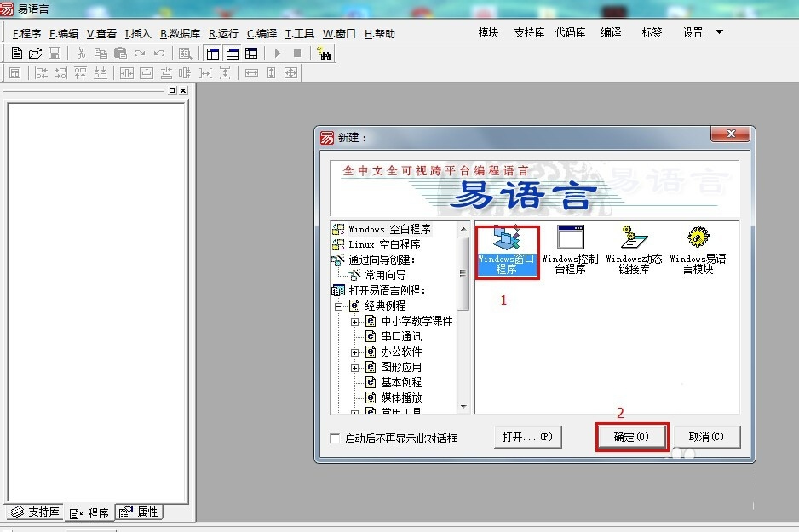Switch to the 程序 bottom tab
Screen dimensions: 799x532
coord(89,513)
